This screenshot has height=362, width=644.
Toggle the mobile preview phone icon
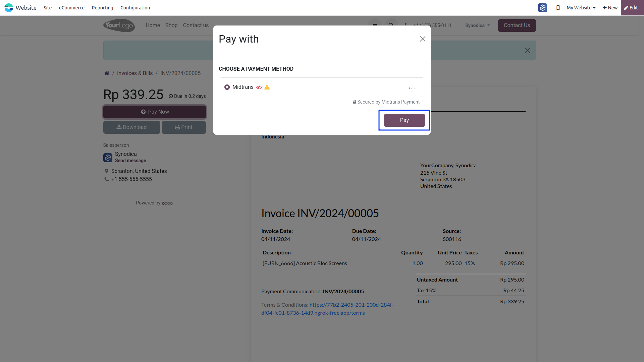[558, 8]
